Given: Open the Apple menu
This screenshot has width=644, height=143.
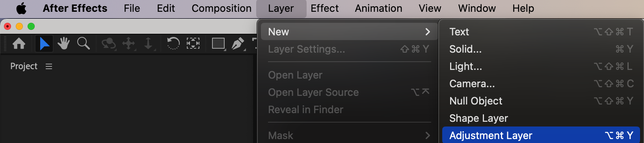Looking at the screenshot, I should (21, 8).
